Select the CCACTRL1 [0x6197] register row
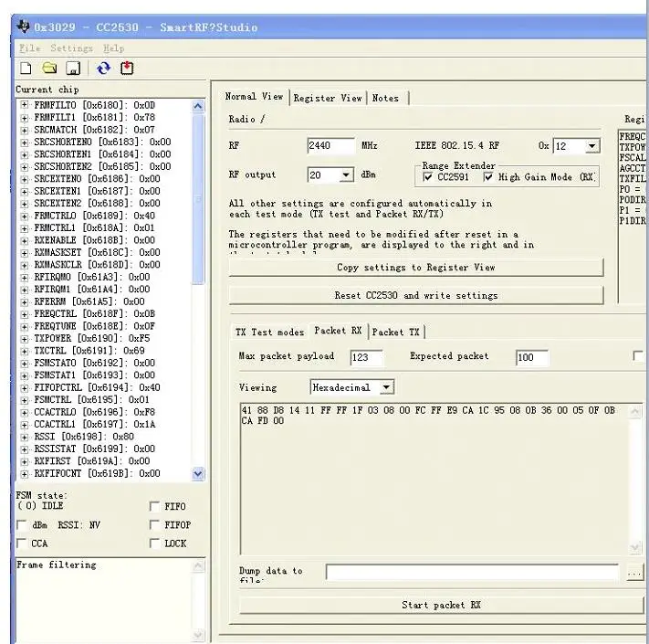The height and width of the screenshot is (644, 649). (94, 425)
